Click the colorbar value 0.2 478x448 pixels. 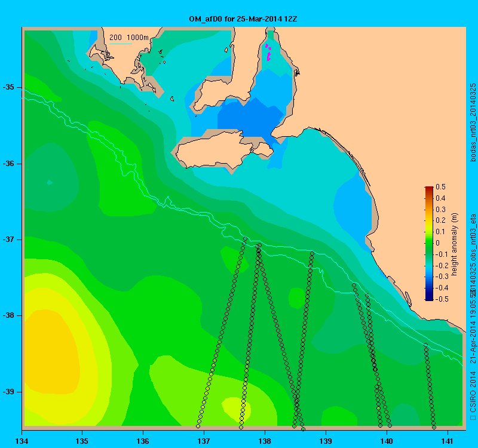coord(440,220)
